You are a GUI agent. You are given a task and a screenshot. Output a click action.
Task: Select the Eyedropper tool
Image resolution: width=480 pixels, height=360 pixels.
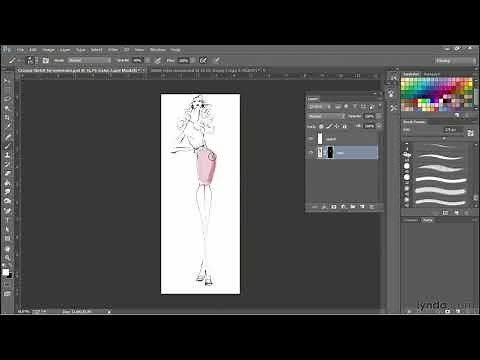coord(7,127)
